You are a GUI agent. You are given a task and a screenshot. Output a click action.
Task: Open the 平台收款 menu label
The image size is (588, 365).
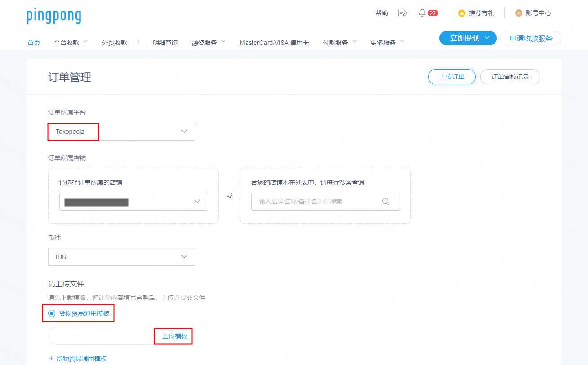click(66, 43)
